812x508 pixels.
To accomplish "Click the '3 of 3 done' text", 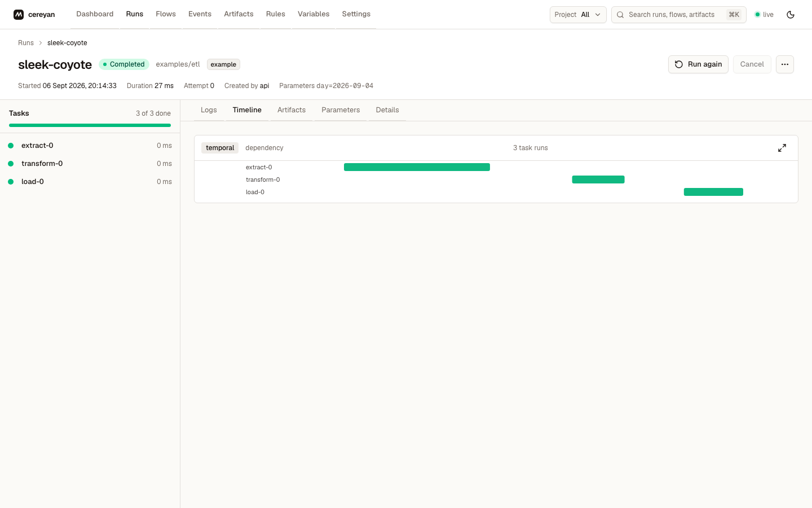I will coord(153,113).
